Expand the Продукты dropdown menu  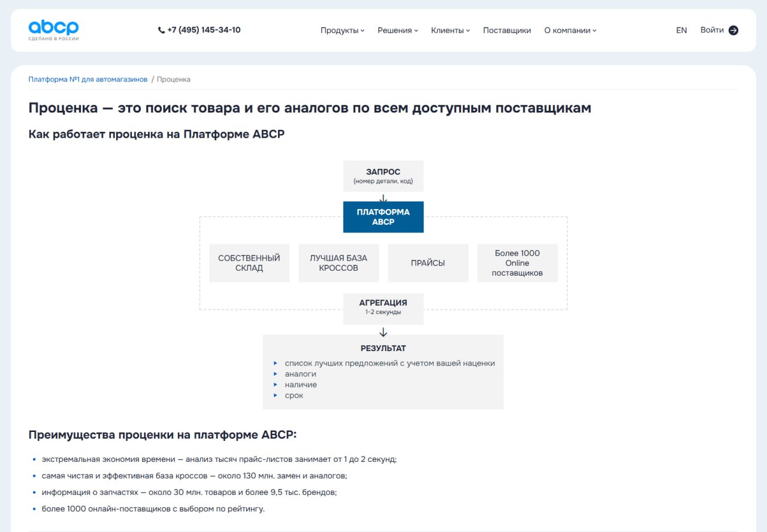[342, 31]
